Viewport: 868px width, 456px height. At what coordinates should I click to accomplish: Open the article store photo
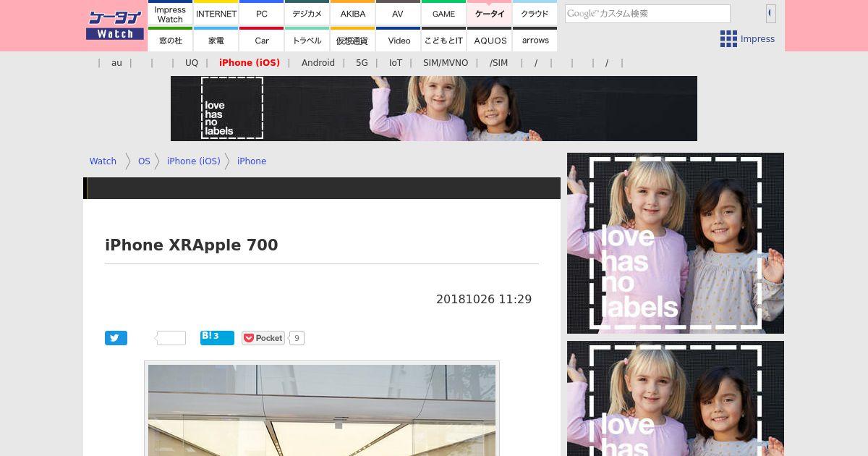[322, 410]
